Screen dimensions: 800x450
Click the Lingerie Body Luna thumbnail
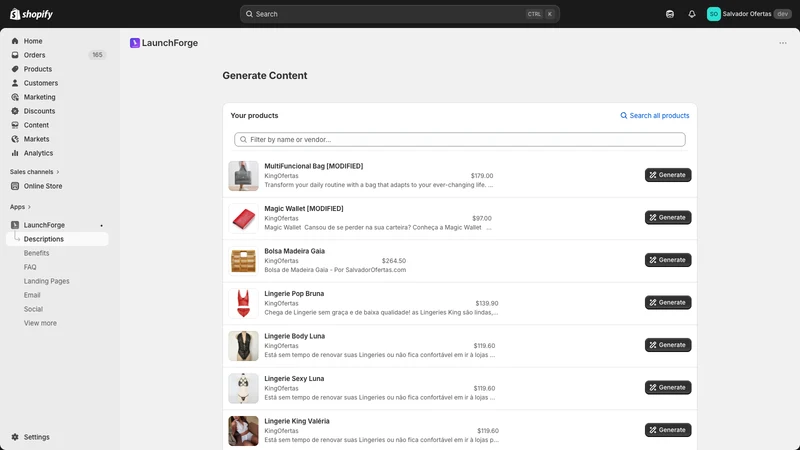(243, 346)
